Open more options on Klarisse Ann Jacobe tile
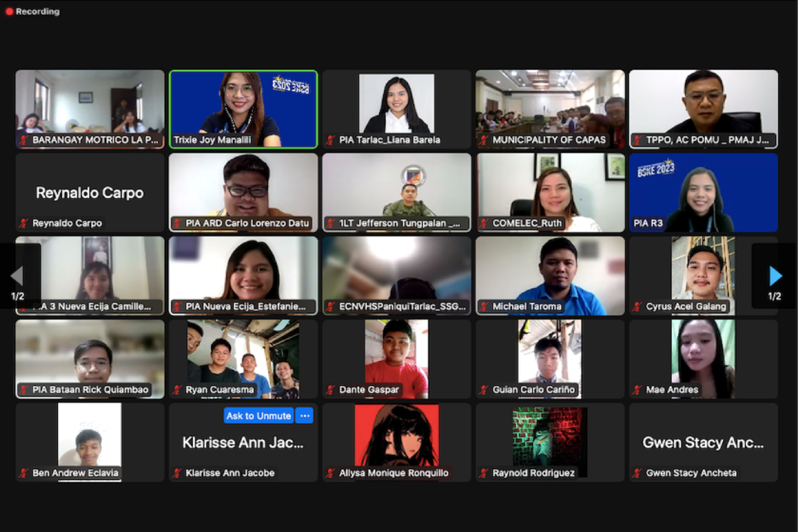798x532 pixels. 305,416
